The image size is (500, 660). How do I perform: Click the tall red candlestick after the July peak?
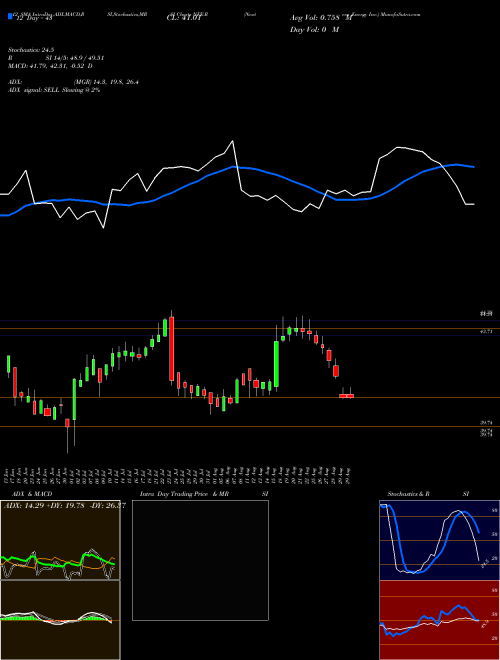[x=171, y=349]
